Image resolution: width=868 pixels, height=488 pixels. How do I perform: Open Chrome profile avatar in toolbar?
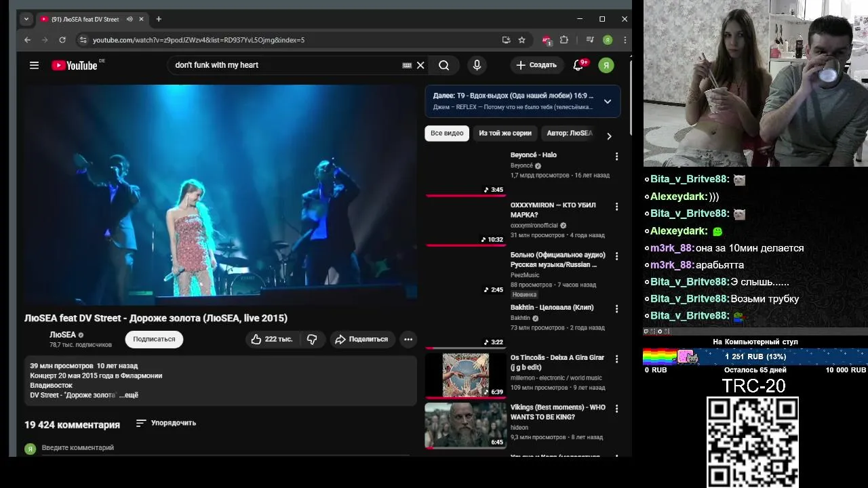[608, 40]
